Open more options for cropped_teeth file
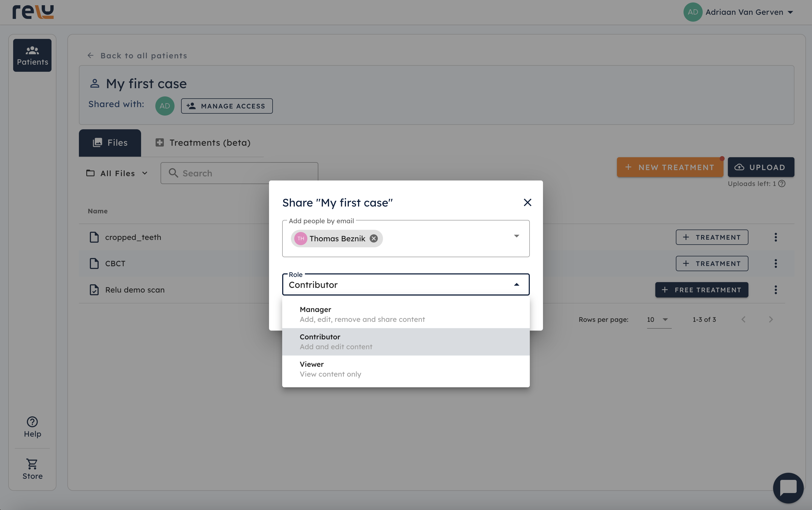Screen dimensions: 812x510 click(776, 237)
